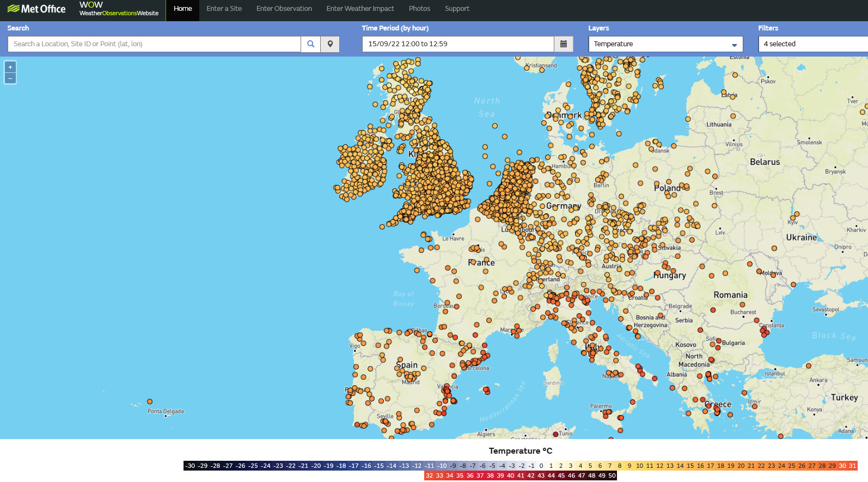Click the Tunis station marker
Image resolution: width=868 pixels, height=482 pixels.
tap(555, 434)
